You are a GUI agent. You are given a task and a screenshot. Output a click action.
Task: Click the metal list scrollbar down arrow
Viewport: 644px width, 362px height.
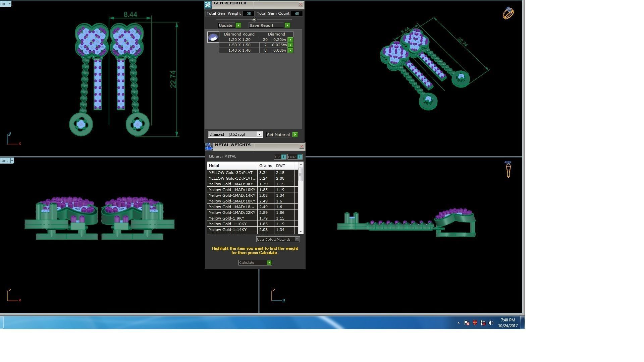coord(301,232)
